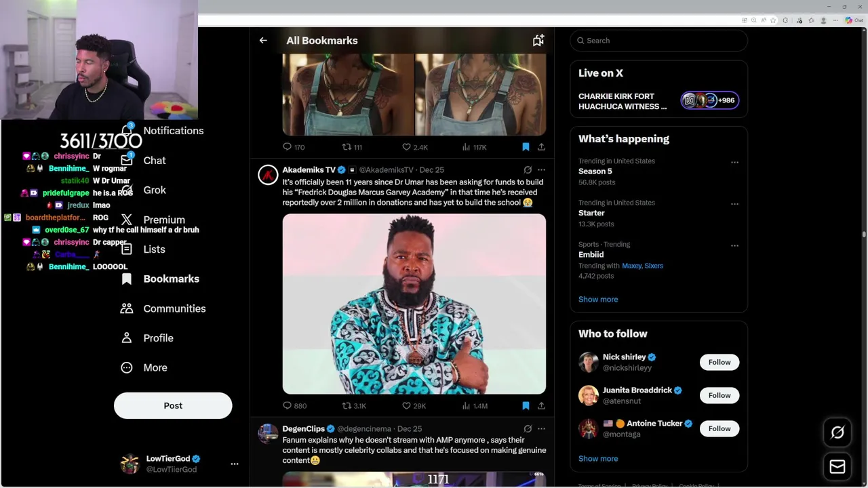Click Show more under Who to follow
Screen dimensions: 868x488
click(598, 459)
